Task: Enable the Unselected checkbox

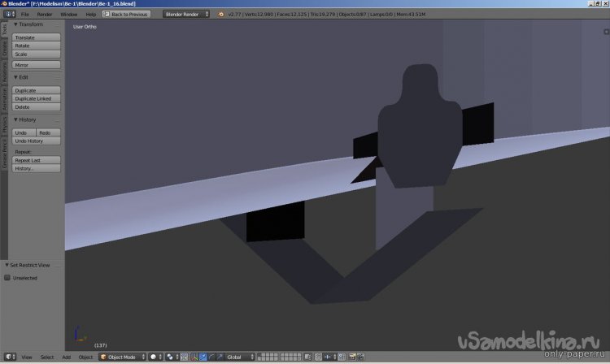Action: click(x=7, y=277)
